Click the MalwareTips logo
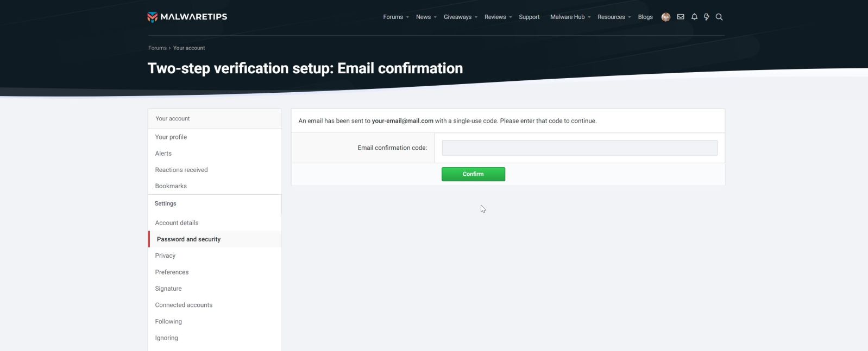The height and width of the screenshot is (351, 868). [187, 17]
